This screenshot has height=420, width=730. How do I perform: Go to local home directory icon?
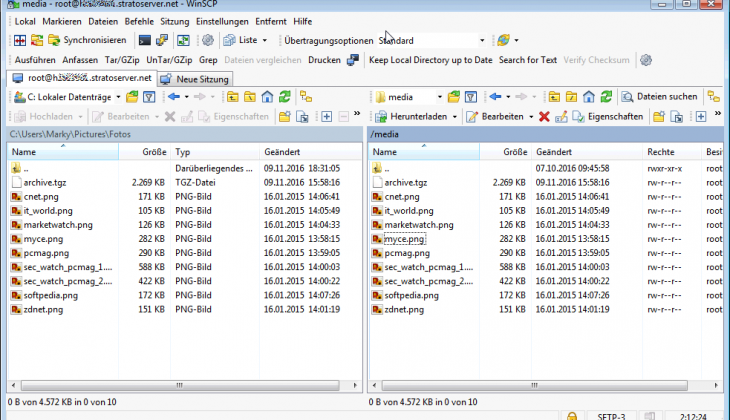(x=268, y=97)
